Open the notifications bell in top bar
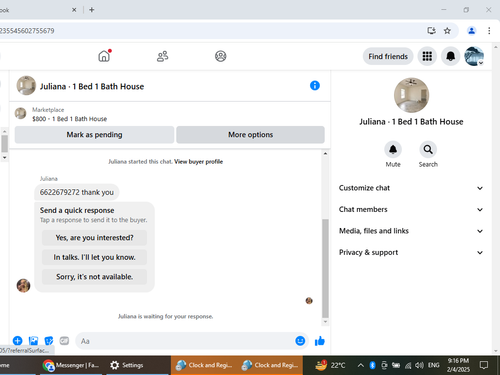The width and height of the screenshot is (500, 375). [450, 56]
